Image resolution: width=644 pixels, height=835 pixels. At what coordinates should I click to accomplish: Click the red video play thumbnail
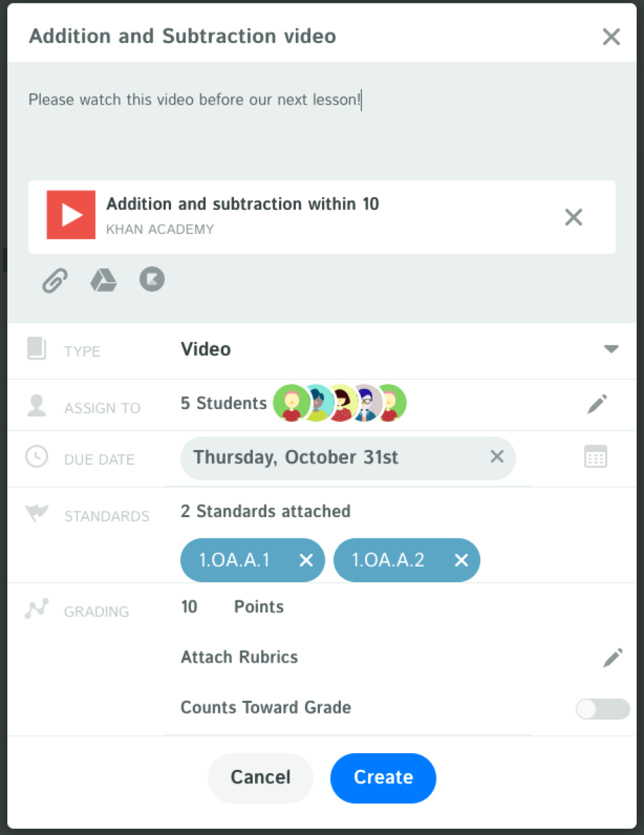(71, 215)
